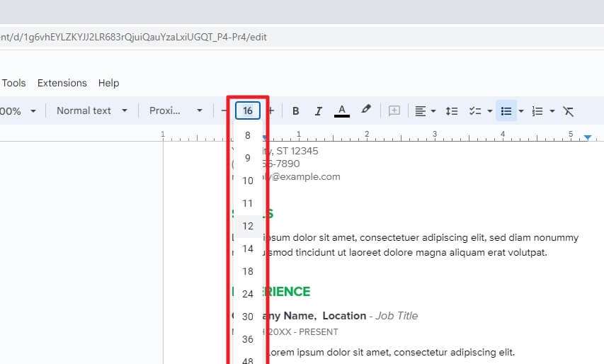This screenshot has width=604, height=364.
Task: Click the 'consectetuer adipiscing elit' paragraph line
Action: point(405,238)
